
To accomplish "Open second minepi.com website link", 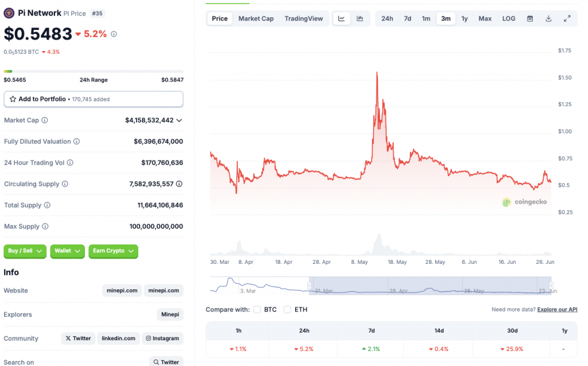I will tap(164, 290).
